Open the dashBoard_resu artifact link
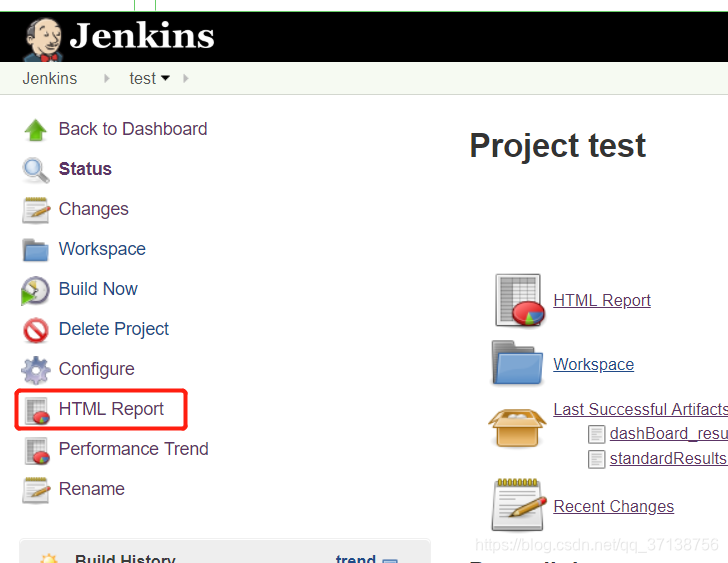The width and height of the screenshot is (728, 563). 669,434
